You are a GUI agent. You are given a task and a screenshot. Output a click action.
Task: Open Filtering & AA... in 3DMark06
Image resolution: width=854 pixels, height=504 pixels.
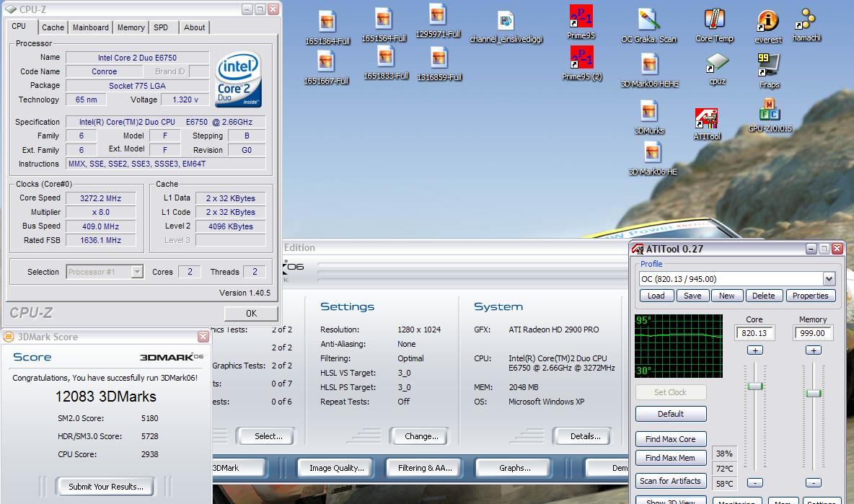(425, 467)
